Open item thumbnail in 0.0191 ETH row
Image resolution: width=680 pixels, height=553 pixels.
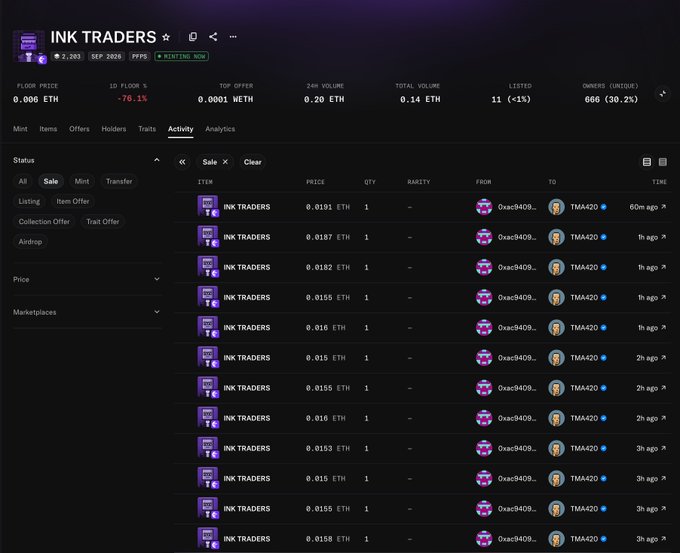pyautogui.click(x=208, y=206)
